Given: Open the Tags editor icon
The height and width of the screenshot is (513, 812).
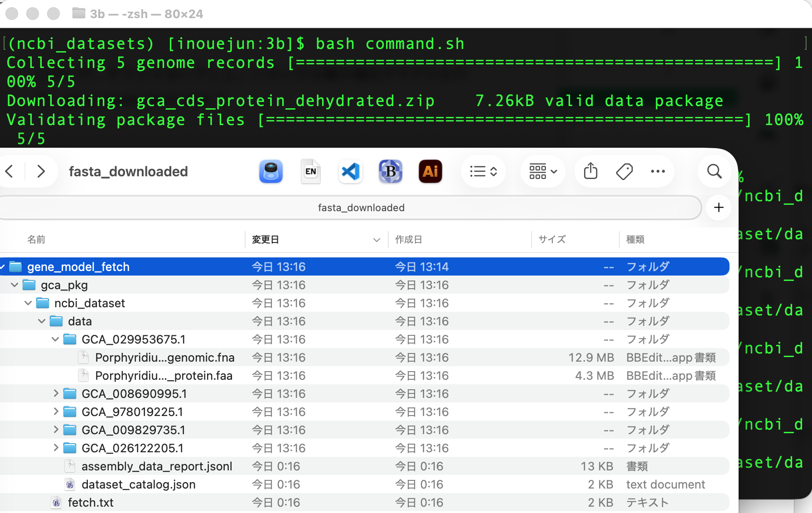Looking at the screenshot, I should [x=624, y=171].
